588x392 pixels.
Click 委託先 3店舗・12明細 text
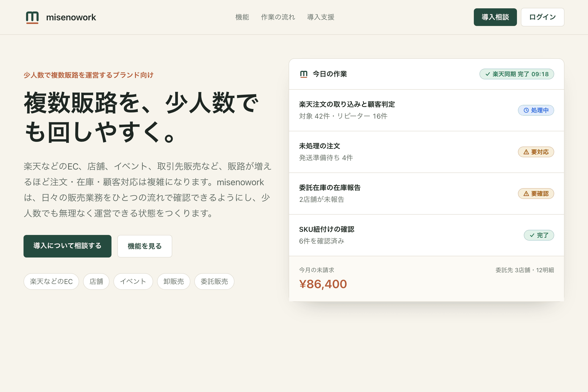pyautogui.click(x=525, y=270)
